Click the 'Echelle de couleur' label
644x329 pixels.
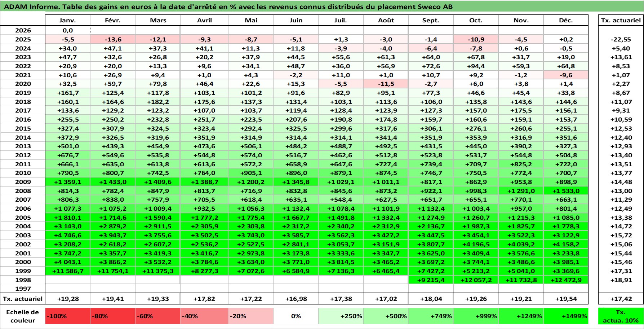(23, 316)
